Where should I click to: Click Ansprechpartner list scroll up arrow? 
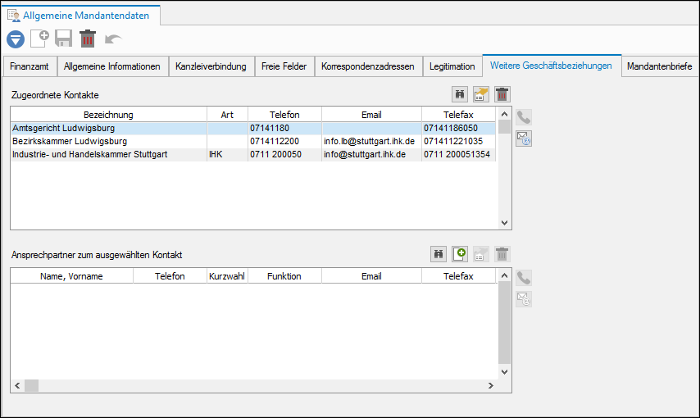[x=504, y=276]
